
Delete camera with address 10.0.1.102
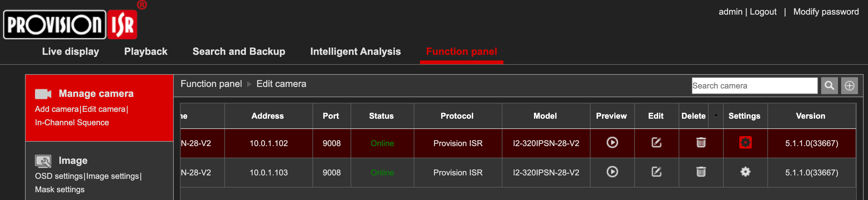(701, 142)
